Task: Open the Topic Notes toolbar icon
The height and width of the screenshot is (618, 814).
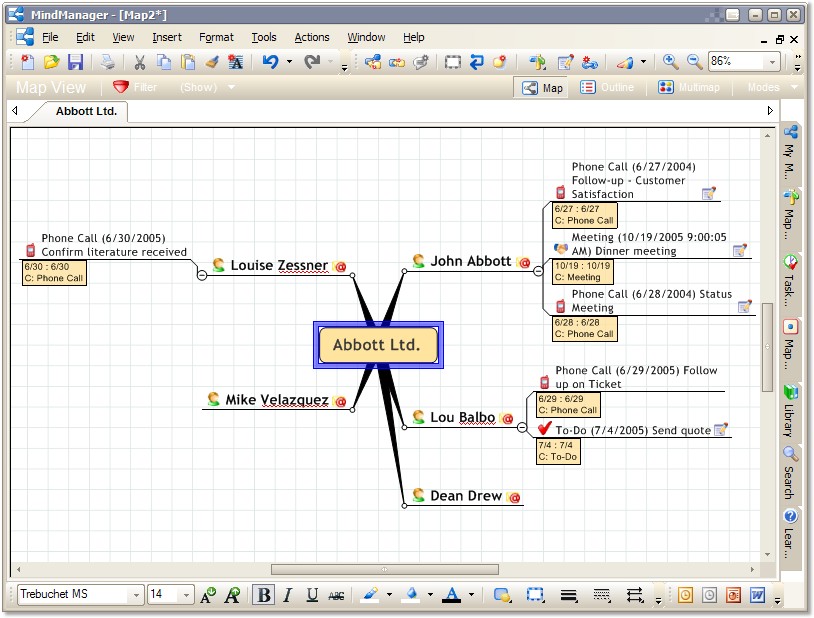Action: [x=565, y=62]
